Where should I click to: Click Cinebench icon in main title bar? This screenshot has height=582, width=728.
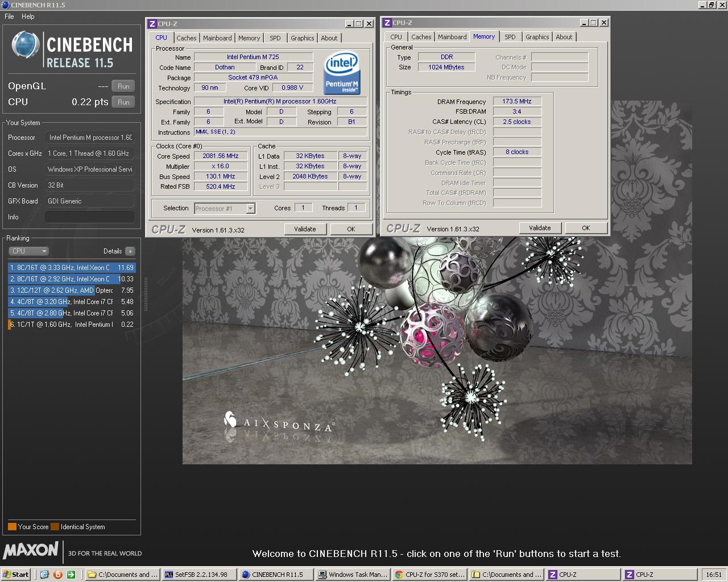pos(5,5)
